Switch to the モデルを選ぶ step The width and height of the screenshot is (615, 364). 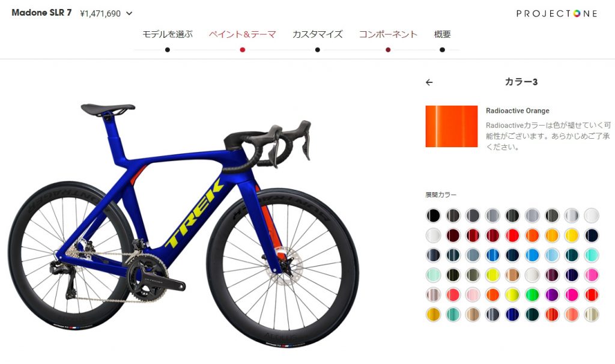(x=168, y=34)
